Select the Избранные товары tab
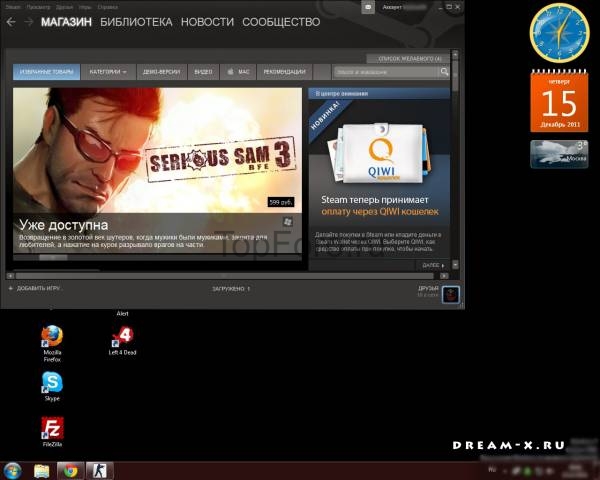 (46, 72)
